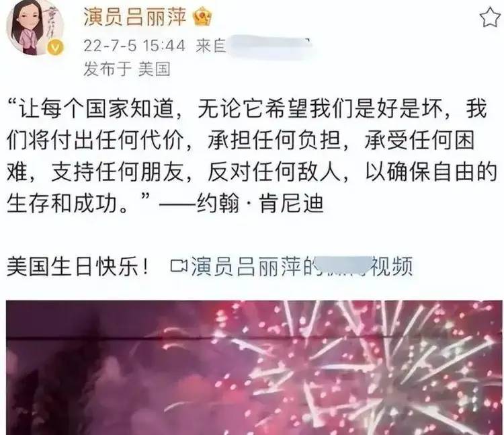The image size is (504, 435).
Task: Open the username 演员吕丽萍
Action: 135,17
